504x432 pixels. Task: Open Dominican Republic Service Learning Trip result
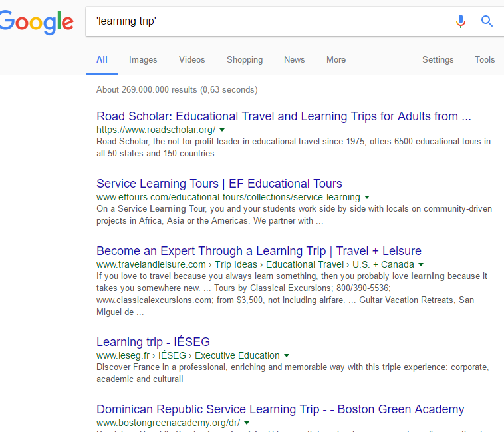281,409
